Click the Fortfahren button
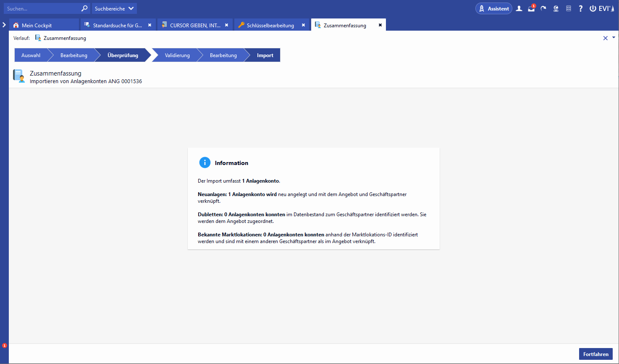 point(595,354)
